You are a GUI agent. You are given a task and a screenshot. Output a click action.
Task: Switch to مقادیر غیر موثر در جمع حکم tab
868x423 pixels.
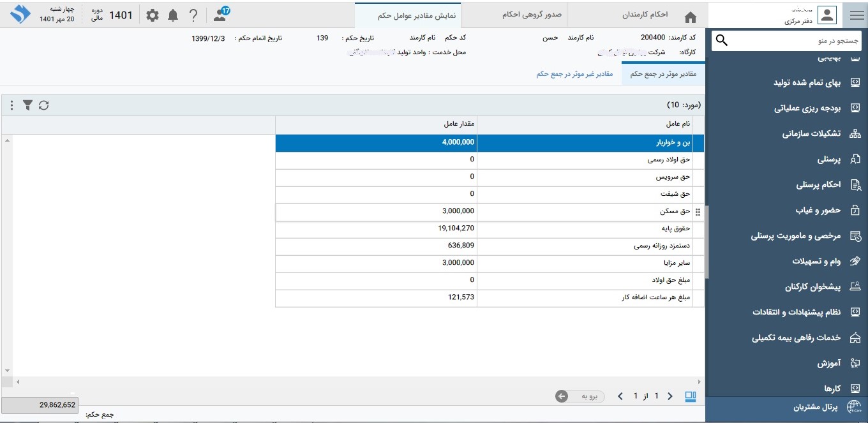point(574,74)
